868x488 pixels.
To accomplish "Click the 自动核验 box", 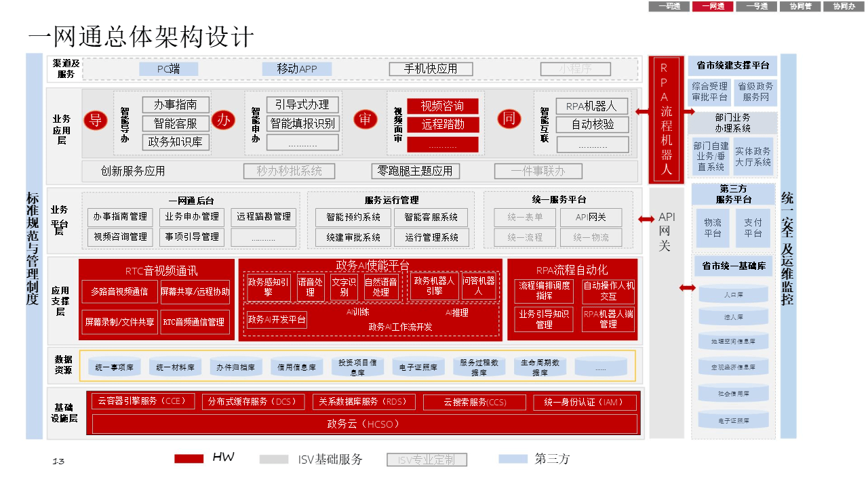I will pyautogui.click(x=593, y=125).
